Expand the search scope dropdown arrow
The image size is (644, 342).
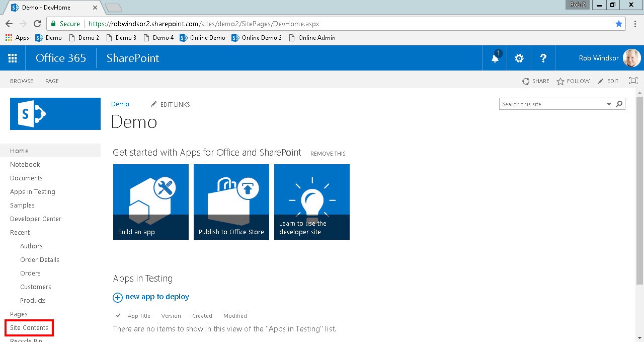[608, 104]
